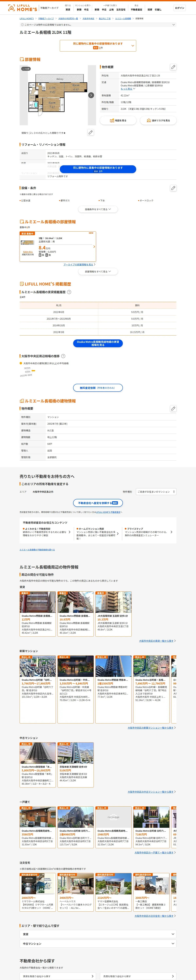Image resolution: width=196 pixels, height=980 pixels.
Task: Click blue 同じ建物内に募集中 floating button
Action: (x=98, y=169)
